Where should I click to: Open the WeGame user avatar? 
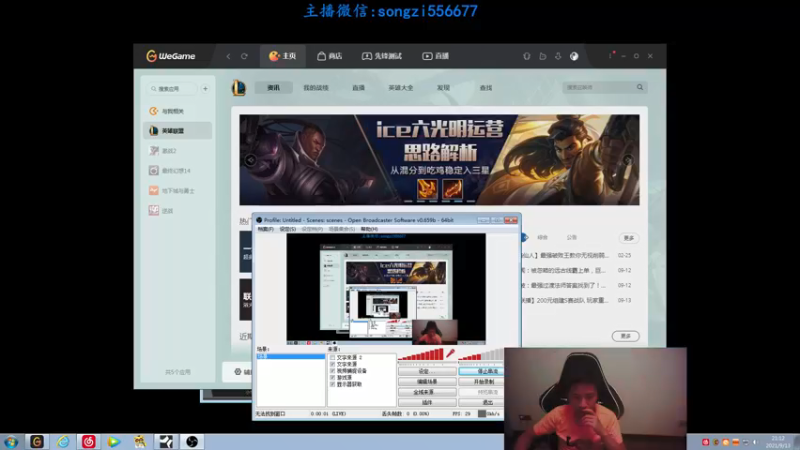coord(574,56)
